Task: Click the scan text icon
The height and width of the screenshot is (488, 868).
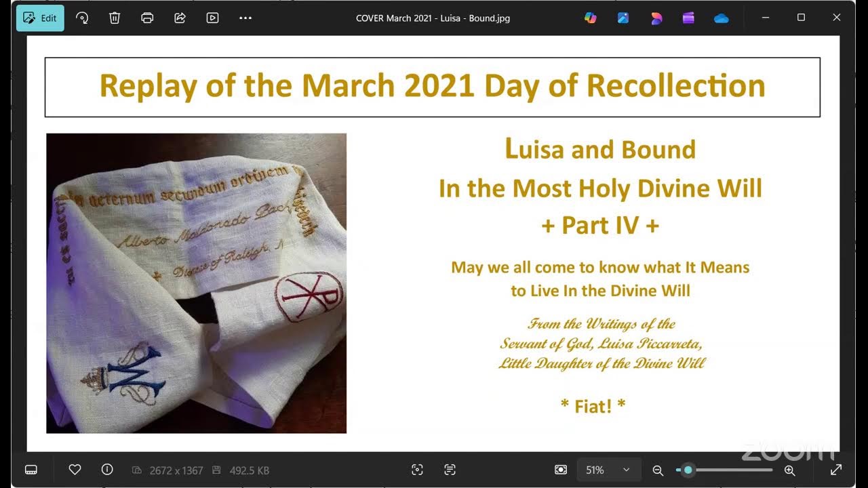Action: tap(450, 470)
